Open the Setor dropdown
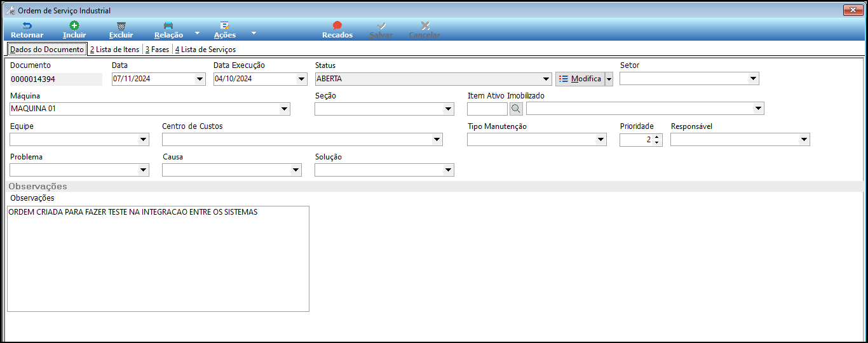Image resolution: width=868 pixels, height=343 pixels. [754, 79]
